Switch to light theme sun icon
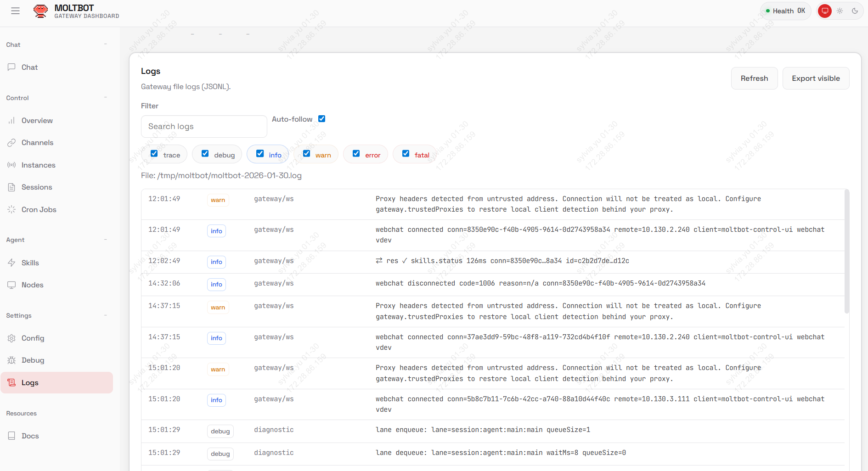The image size is (868, 471). click(840, 11)
